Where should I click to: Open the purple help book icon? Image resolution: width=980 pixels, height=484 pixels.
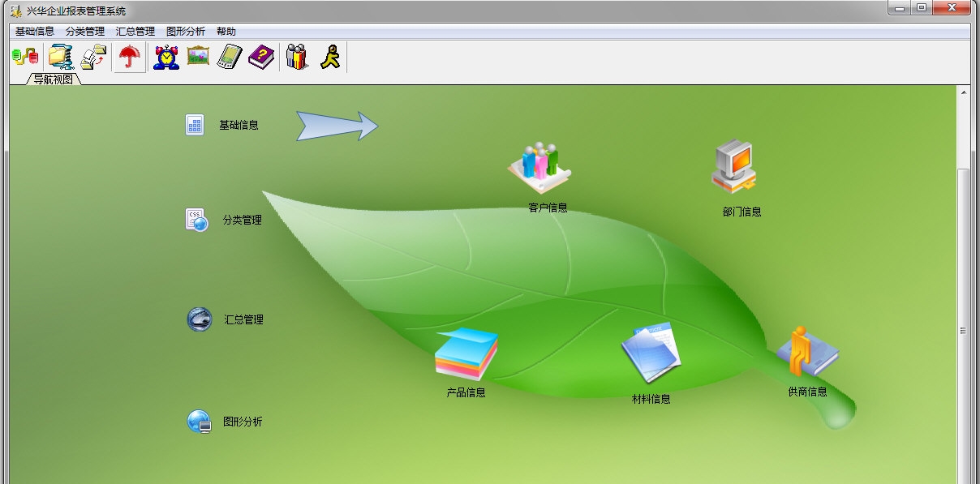pos(261,58)
